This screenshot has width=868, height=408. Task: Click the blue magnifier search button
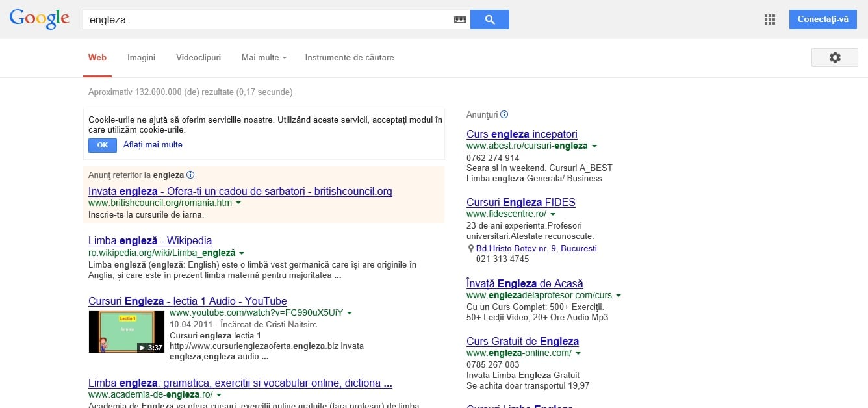(490, 19)
